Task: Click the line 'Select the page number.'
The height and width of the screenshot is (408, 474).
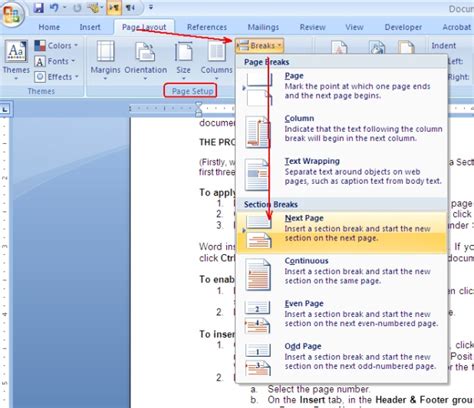Action: coord(319,389)
